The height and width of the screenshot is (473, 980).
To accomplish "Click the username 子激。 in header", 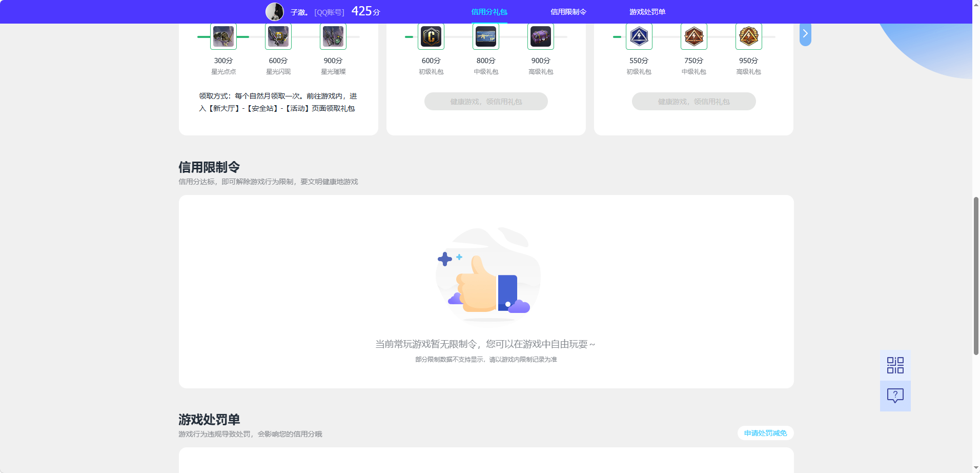I will [x=299, y=12].
